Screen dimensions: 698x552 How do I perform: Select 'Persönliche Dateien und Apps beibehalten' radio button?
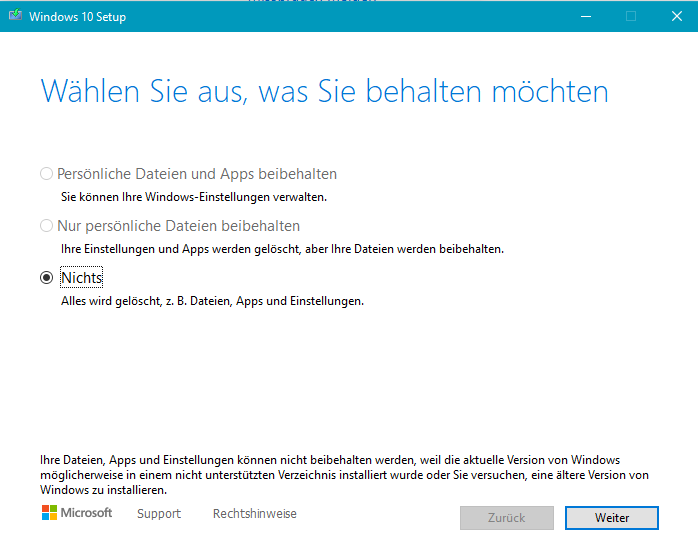click(x=46, y=174)
